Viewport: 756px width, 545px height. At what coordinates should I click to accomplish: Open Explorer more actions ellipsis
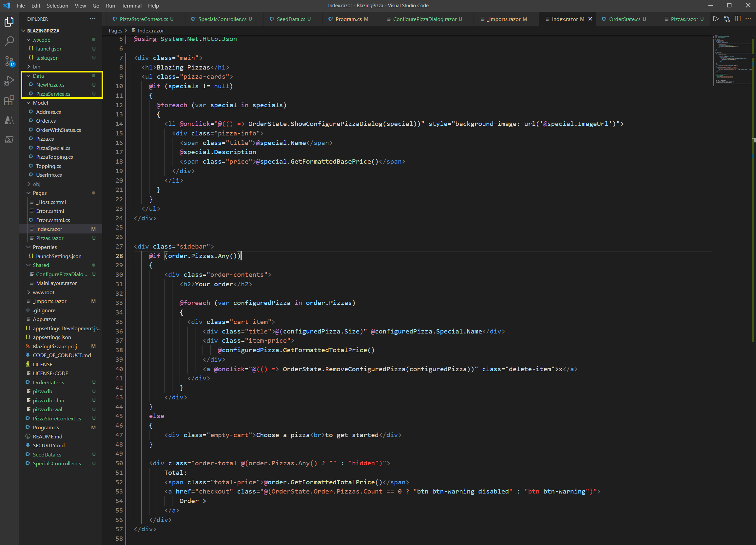tap(93, 19)
